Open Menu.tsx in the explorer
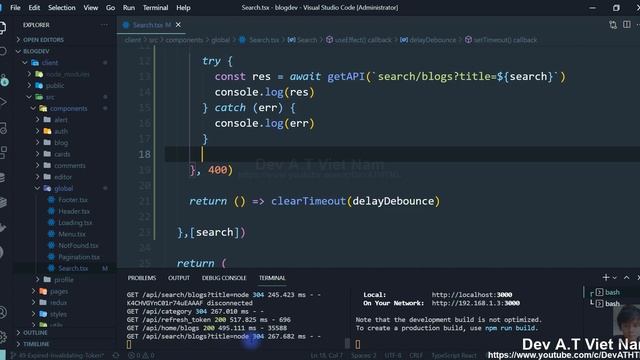The height and width of the screenshot is (360, 640). coord(72,234)
